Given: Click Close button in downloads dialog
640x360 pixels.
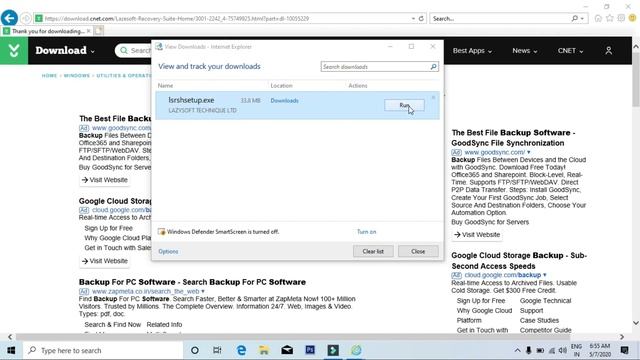Looking at the screenshot, I should [418, 251].
